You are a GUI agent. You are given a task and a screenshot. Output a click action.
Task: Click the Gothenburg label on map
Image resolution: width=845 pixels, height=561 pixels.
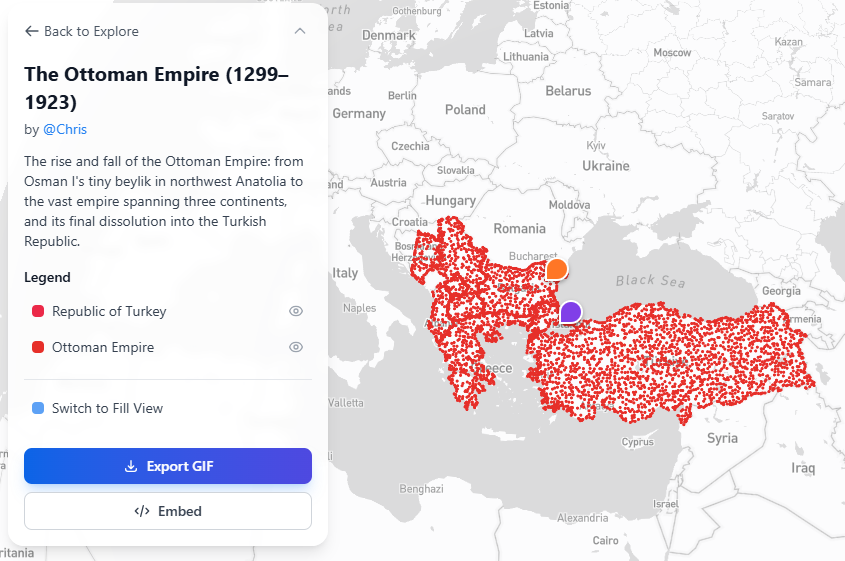click(x=417, y=11)
